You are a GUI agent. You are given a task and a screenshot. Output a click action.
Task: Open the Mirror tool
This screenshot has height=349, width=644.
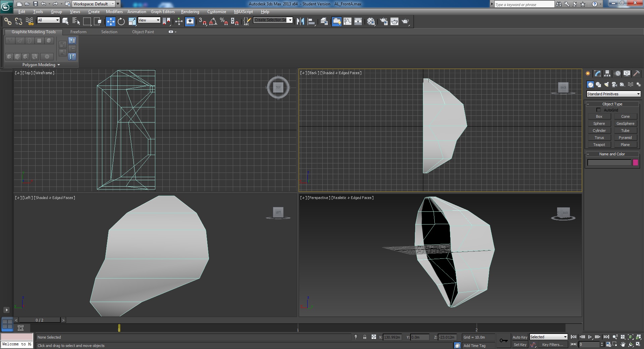[x=300, y=21]
